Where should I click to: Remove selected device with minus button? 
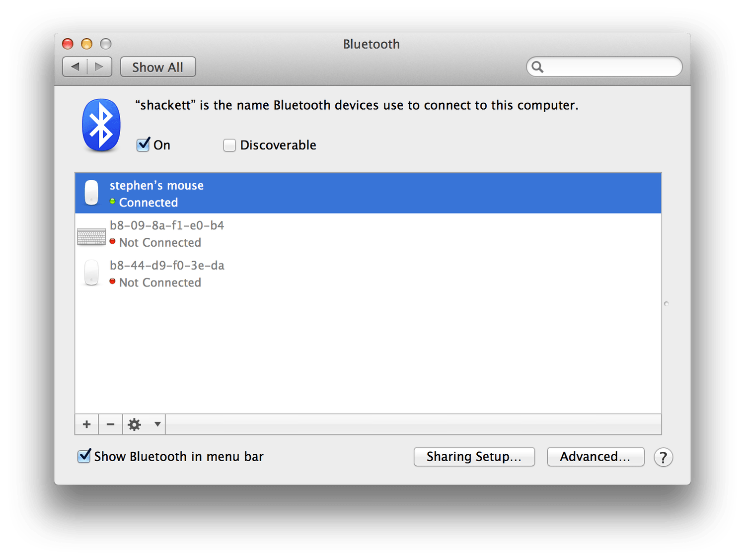click(x=110, y=424)
